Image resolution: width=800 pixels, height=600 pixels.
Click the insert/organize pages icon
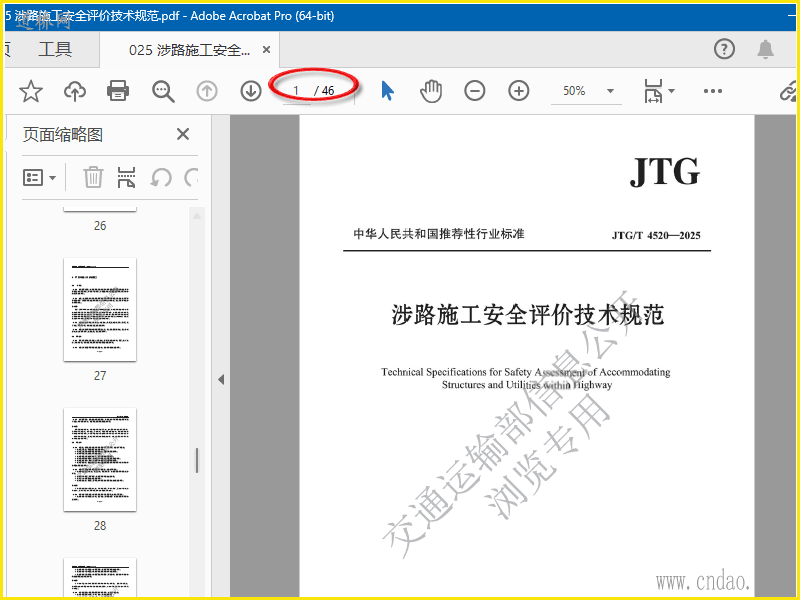pos(126,178)
